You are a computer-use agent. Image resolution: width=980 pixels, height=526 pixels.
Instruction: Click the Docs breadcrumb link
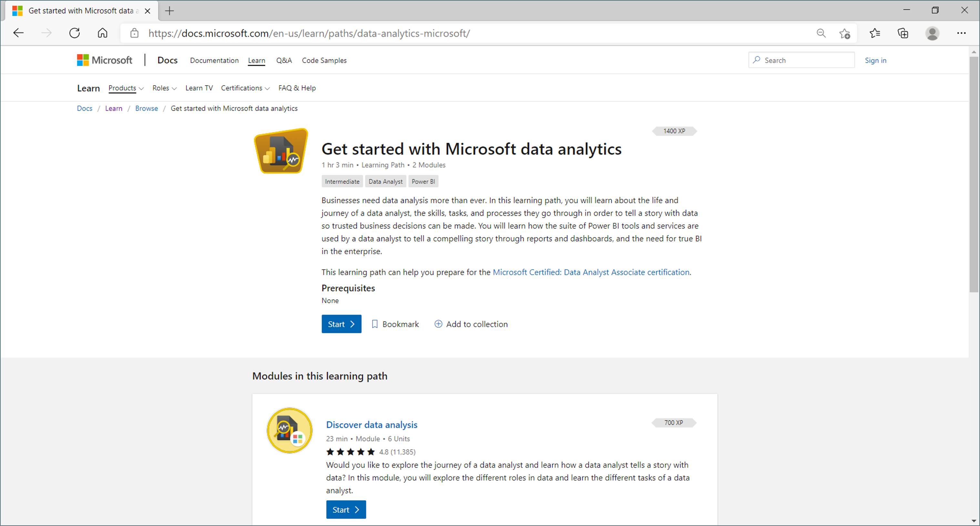point(85,108)
